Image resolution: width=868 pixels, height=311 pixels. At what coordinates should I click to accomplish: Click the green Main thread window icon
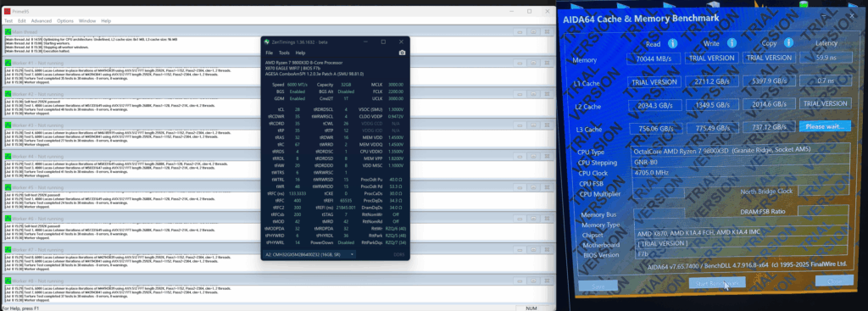(8, 32)
